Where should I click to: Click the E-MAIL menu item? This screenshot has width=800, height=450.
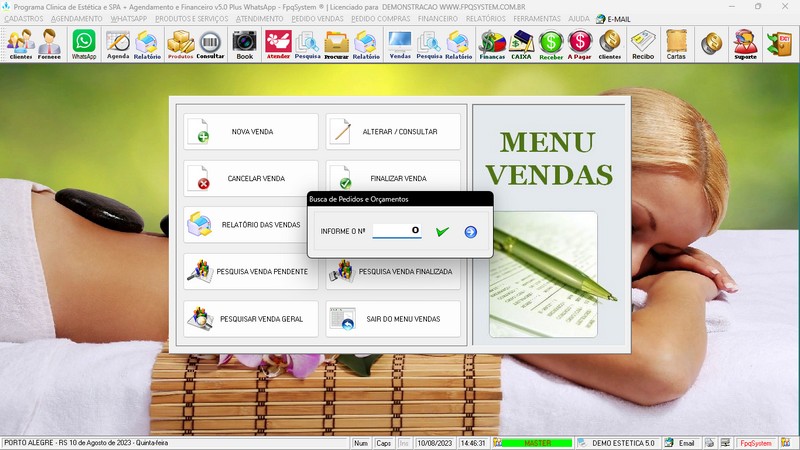[614, 19]
